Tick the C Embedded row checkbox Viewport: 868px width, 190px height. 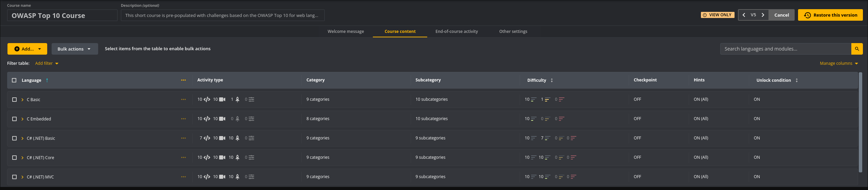[x=14, y=119]
